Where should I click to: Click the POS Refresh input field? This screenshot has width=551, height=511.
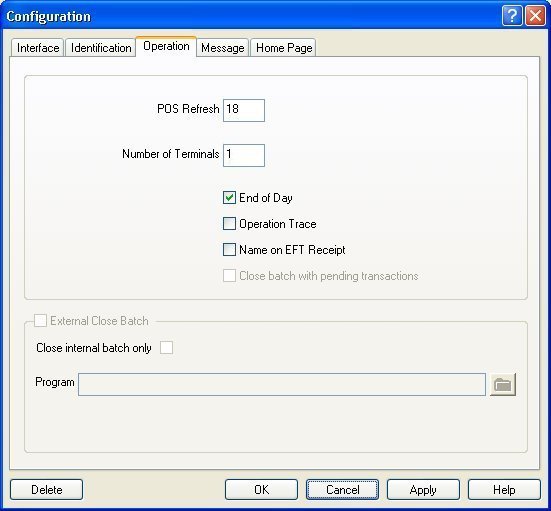point(244,110)
